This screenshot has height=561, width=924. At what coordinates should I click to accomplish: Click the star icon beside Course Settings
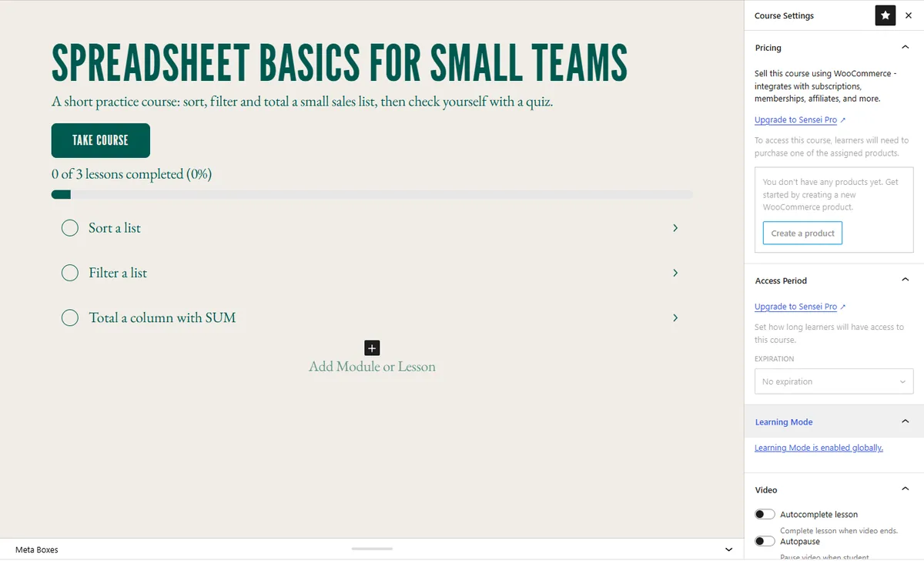click(x=885, y=15)
